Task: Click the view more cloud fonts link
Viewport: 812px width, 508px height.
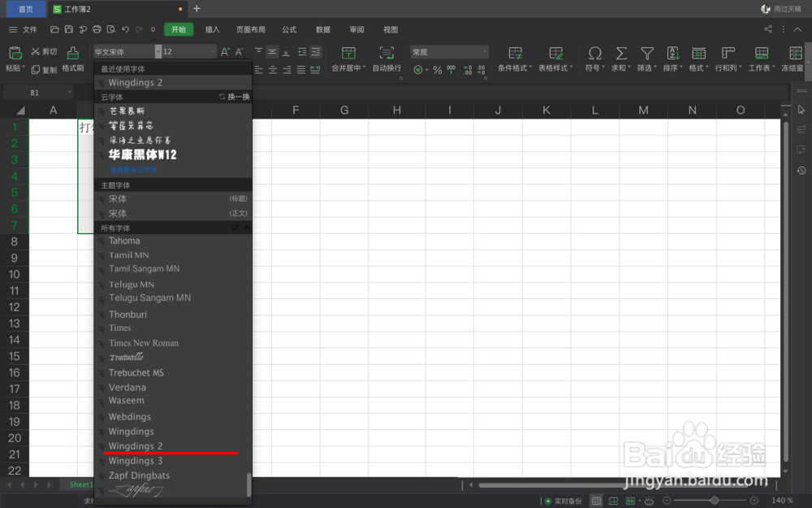Action: click(133, 170)
